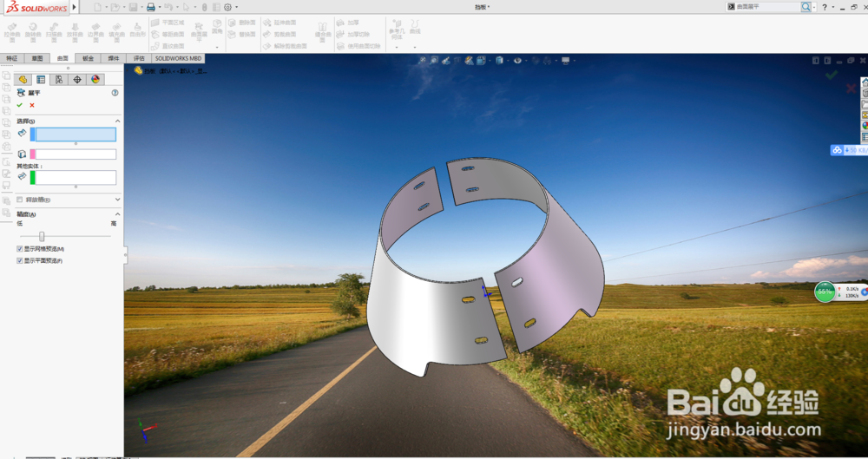Click the 曲面展平 tool
Viewport: 868px width, 459px height.
point(199,33)
